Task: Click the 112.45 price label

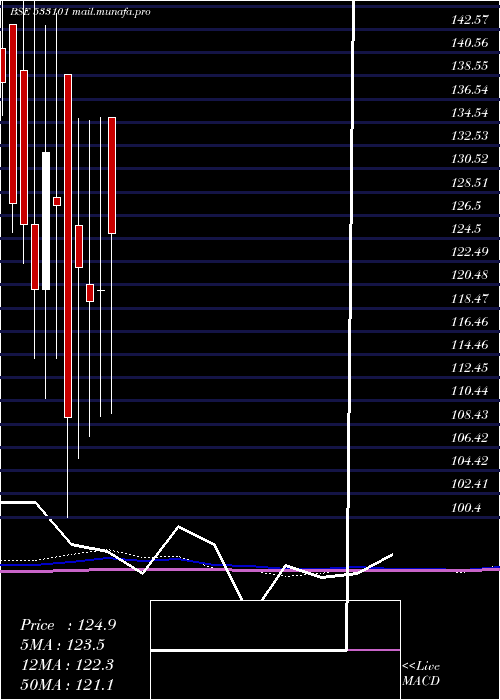Action: tap(469, 368)
